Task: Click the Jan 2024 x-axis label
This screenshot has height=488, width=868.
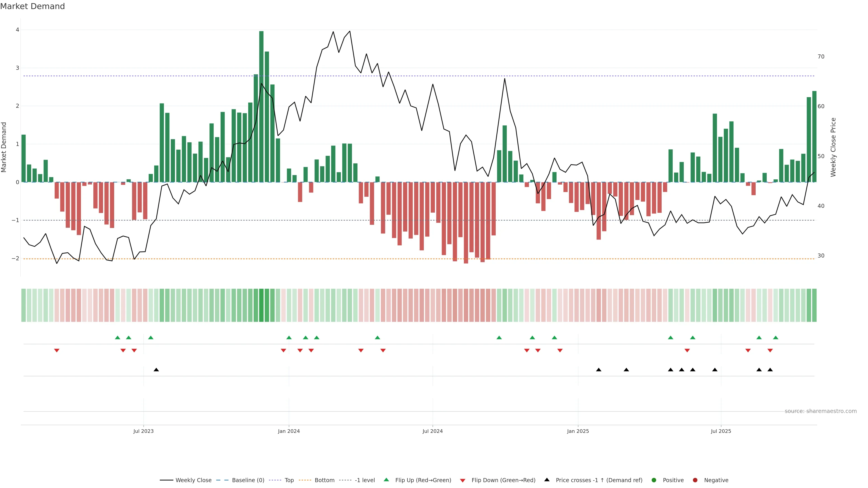Action: pos(289,431)
